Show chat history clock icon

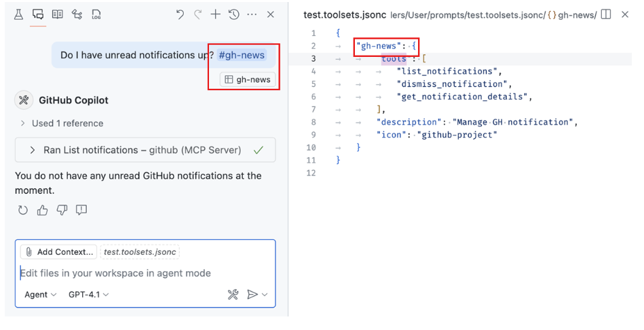[x=233, y=15]
